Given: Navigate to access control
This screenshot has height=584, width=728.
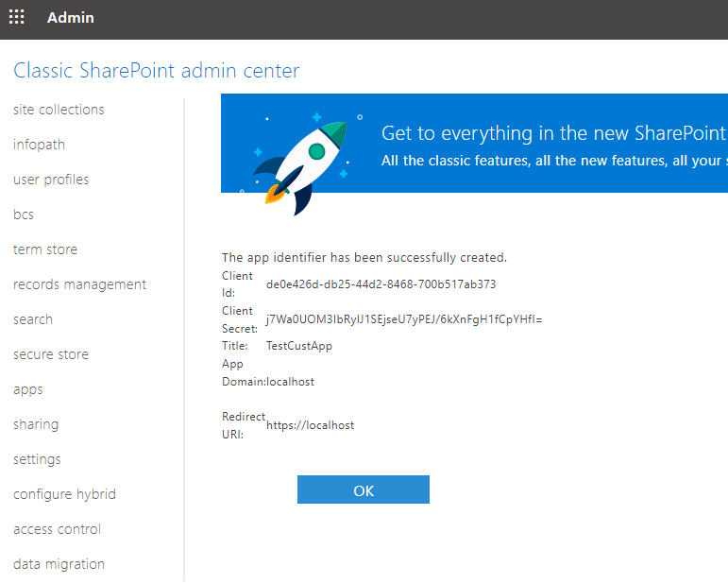Looking at the screenshot, I should point(57,529).
